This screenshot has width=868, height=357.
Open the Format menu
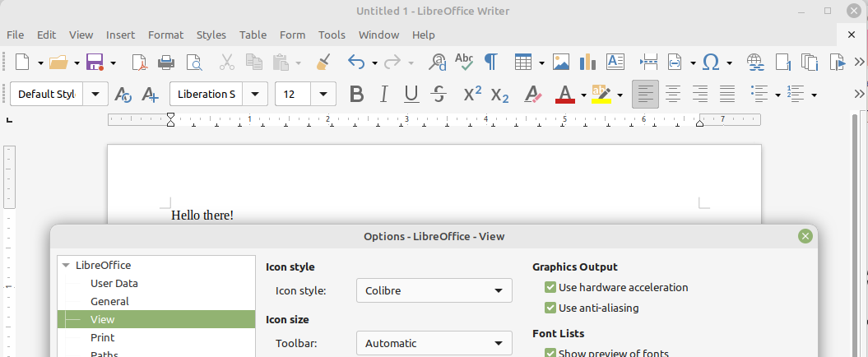pos(165,35)
